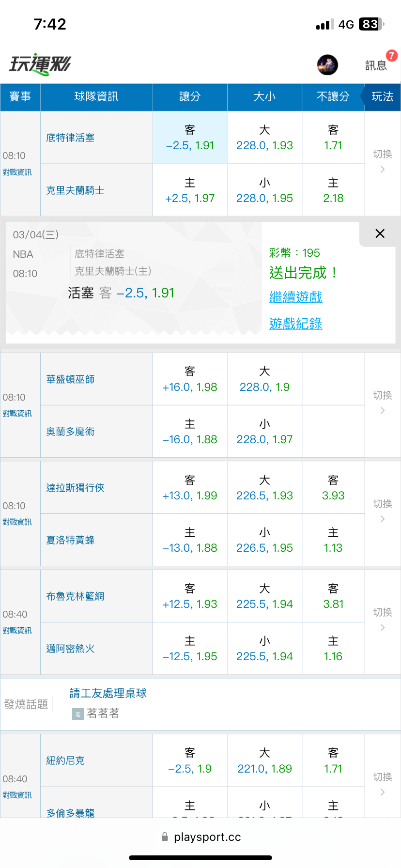Open 訊息 notifications with red badge
Viewport: 401px width, 868px height.
point(376,65)
